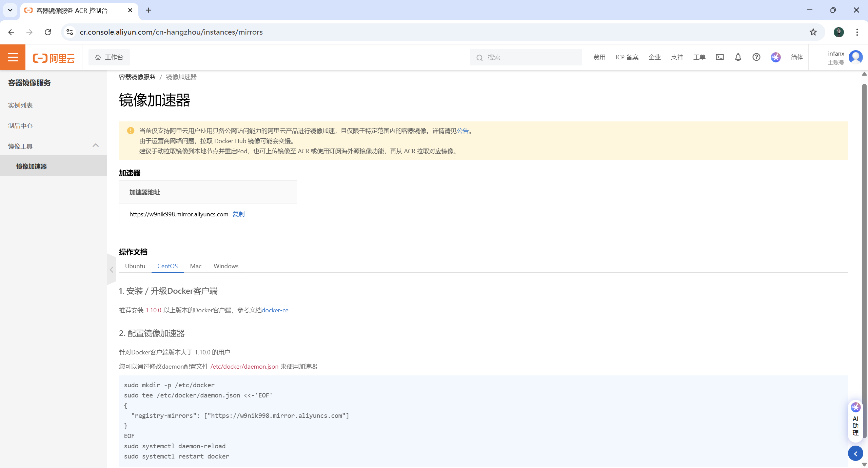
Task: Open the infanx account avatar
Action: coord(855,57)
